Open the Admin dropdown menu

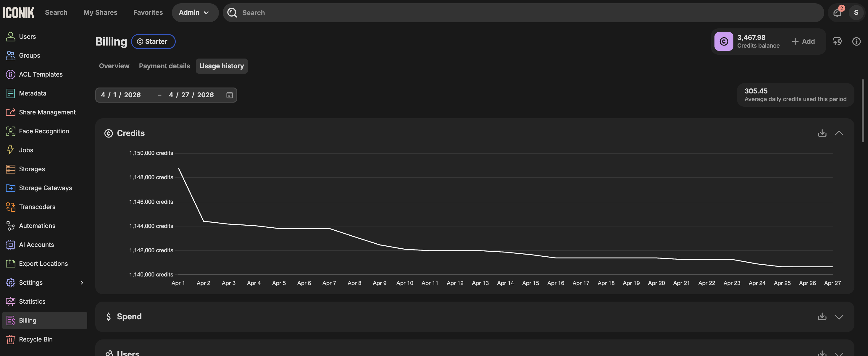click(x=194, y=13)
